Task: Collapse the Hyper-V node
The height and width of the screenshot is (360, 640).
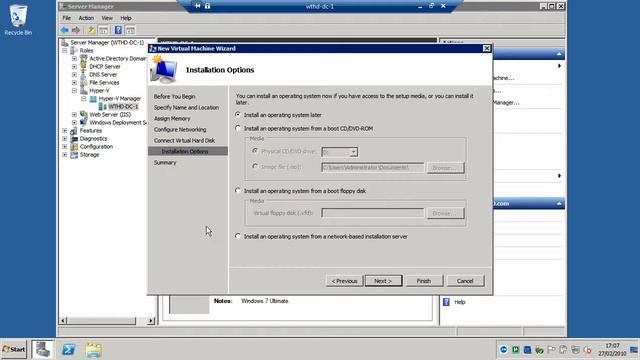Action: click(74, 91)
